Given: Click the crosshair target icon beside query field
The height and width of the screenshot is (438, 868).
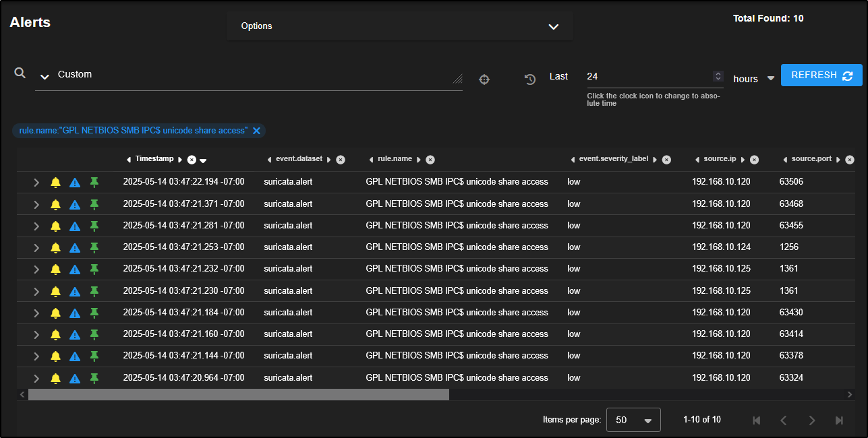Looking at the screenshot, I should coord(484,80).
